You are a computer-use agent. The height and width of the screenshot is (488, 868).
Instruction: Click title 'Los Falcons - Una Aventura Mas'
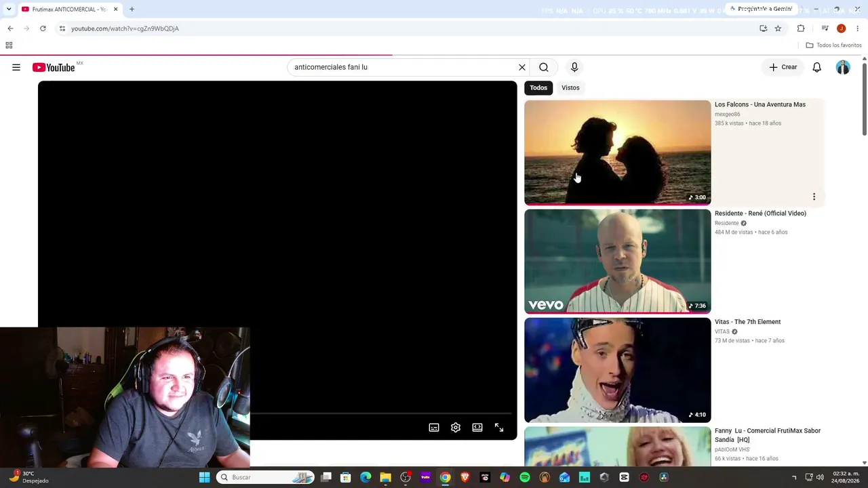pos(760,104)
